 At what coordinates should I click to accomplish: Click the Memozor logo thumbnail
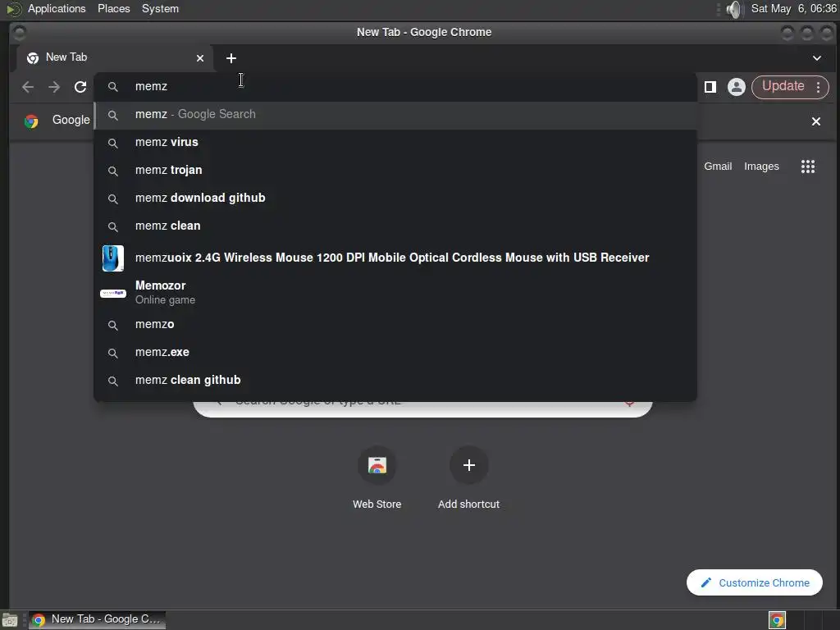[x=113, y=293]
